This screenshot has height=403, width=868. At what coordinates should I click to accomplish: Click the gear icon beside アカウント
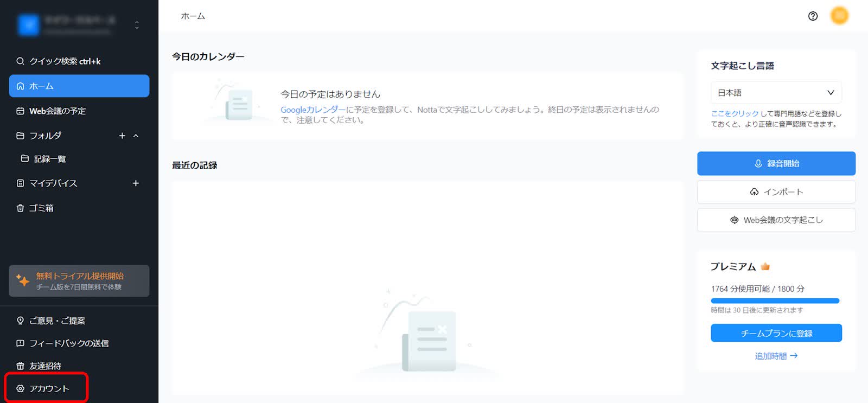[x=20, y=389]
